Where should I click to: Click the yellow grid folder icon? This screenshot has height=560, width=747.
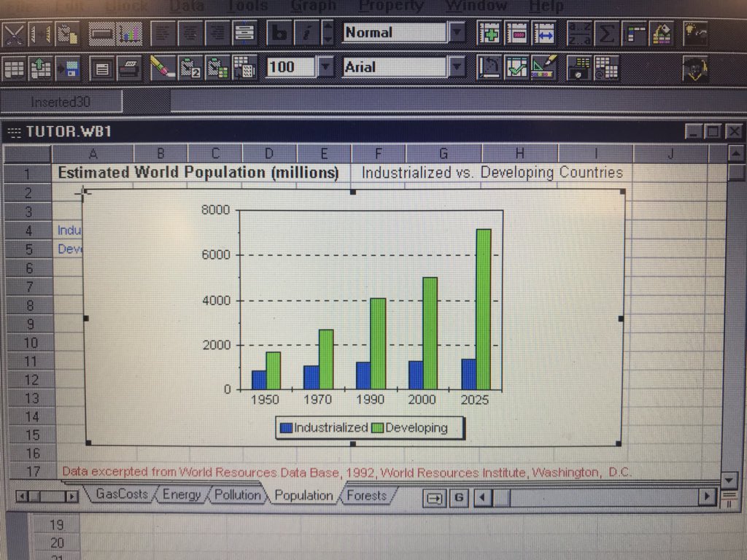click(x=578, y=68)
